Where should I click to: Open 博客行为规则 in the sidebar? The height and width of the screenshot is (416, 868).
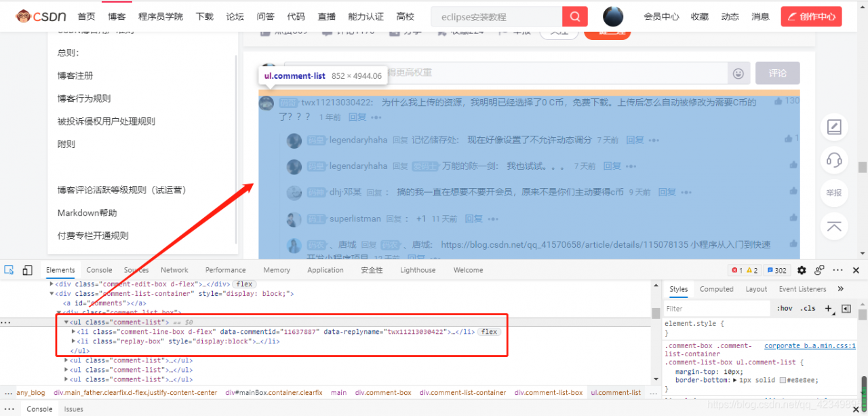(x=84, y=98)
